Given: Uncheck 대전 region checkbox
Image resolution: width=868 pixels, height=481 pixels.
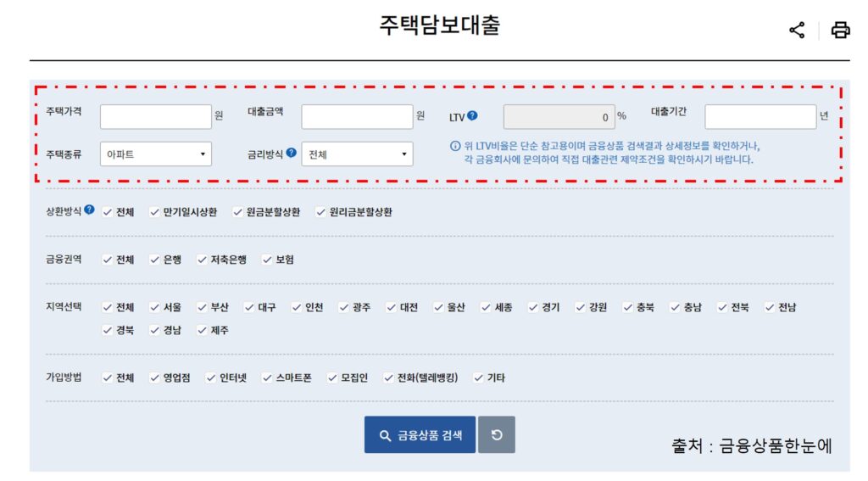Looking at the screenshot, I should pyautogui.click(x=392, y=308).
